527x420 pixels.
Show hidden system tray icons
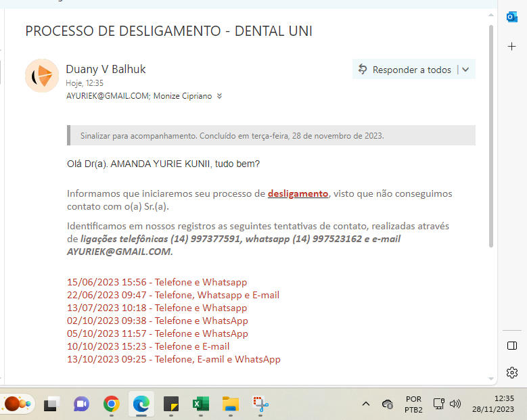pos(366,404)
